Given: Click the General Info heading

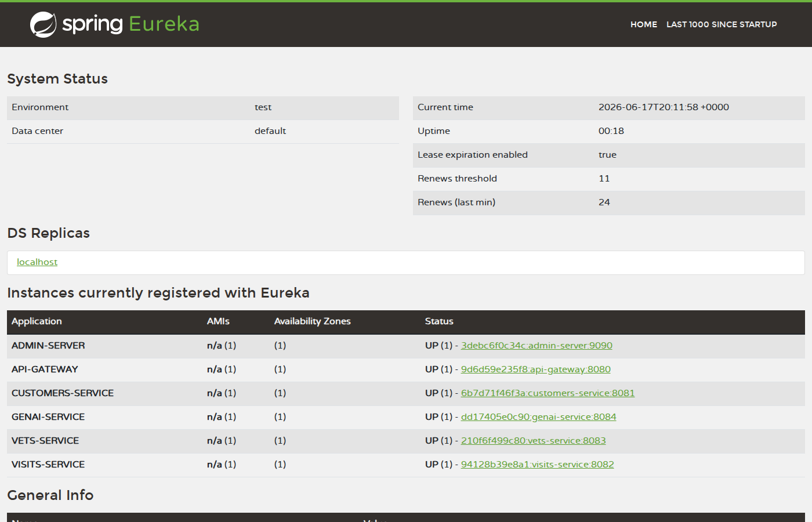Looking at the screenshot, I should coord(50,495).
